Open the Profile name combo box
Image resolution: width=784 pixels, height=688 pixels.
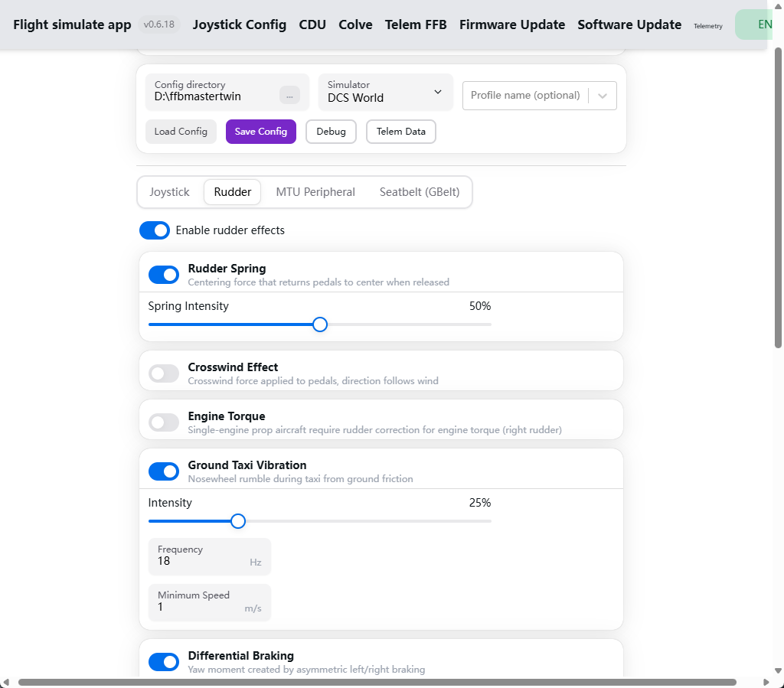[540, 96]
